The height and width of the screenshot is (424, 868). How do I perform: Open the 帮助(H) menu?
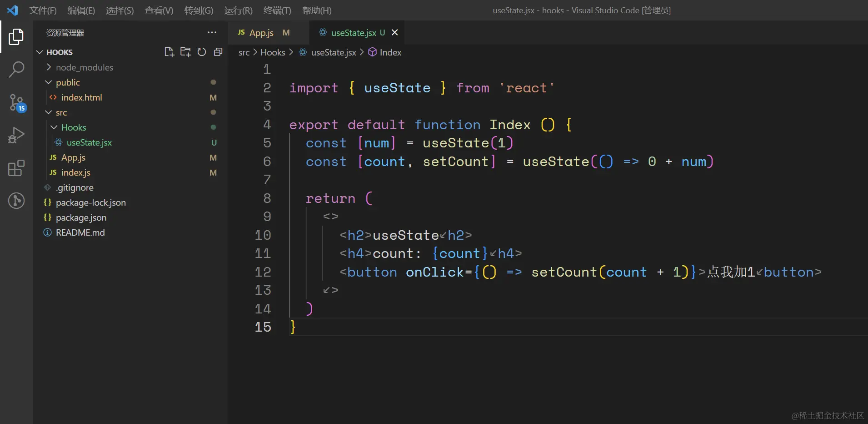pyautogui.click(x=317, y=10)
